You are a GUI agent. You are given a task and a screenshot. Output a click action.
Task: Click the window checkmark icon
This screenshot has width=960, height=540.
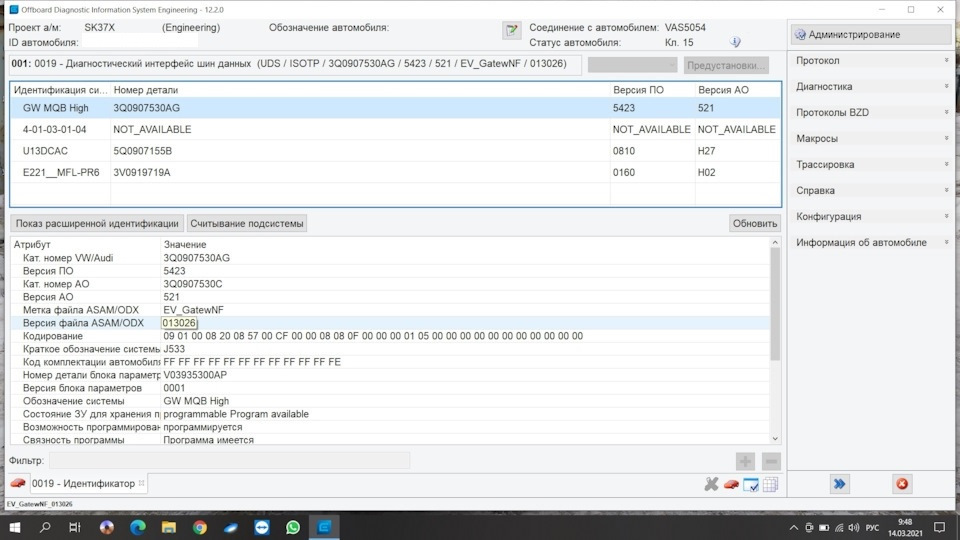(x=751, y=484)
